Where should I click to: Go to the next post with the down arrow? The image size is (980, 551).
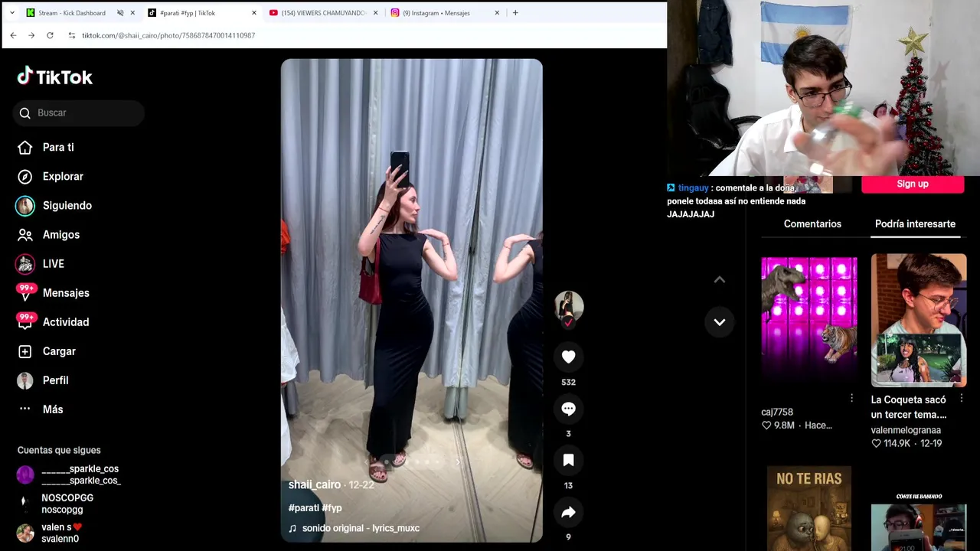click(720, 322)
